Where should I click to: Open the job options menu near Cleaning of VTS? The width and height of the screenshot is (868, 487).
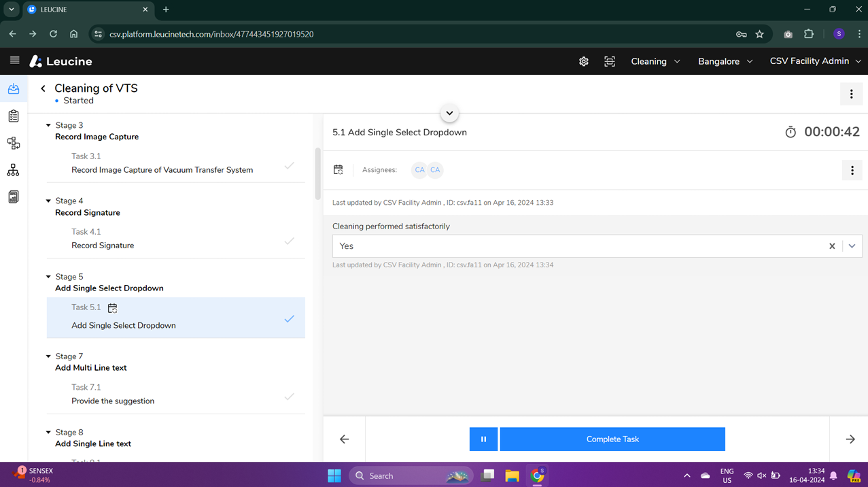851,94
